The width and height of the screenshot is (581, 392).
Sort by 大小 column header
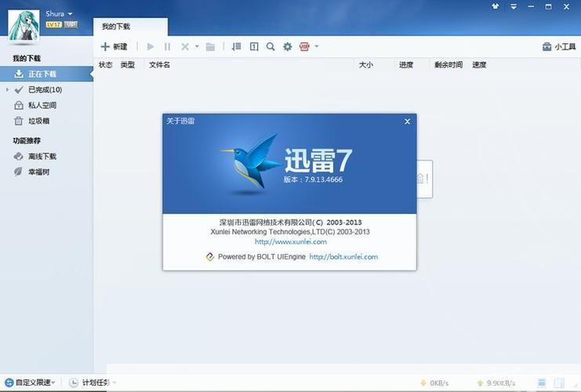(x=366, y=65)
